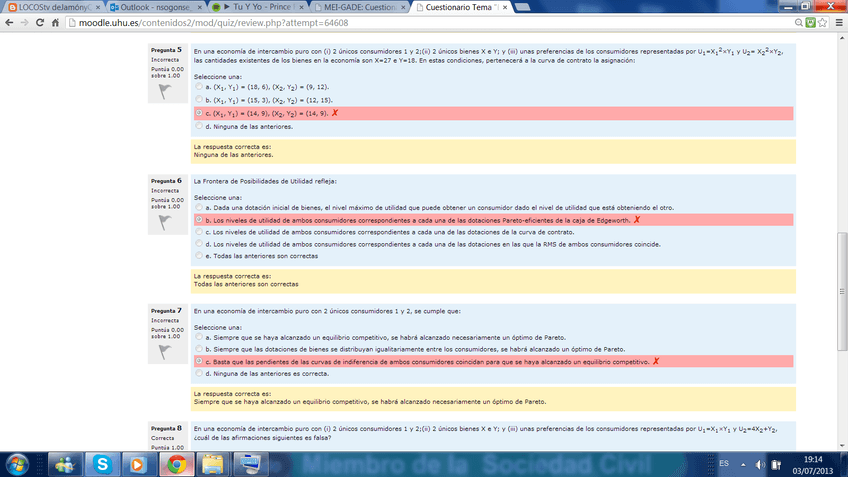The width and height of the screenshot is (848, 477).
Task: Switch to MEI-GADE: Cuestion tab
Action: [359, 7]
